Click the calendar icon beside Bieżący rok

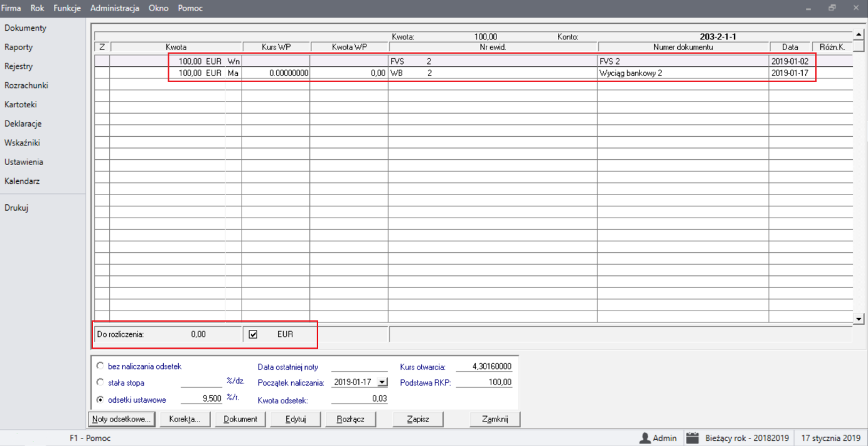(x=692, y=438)
